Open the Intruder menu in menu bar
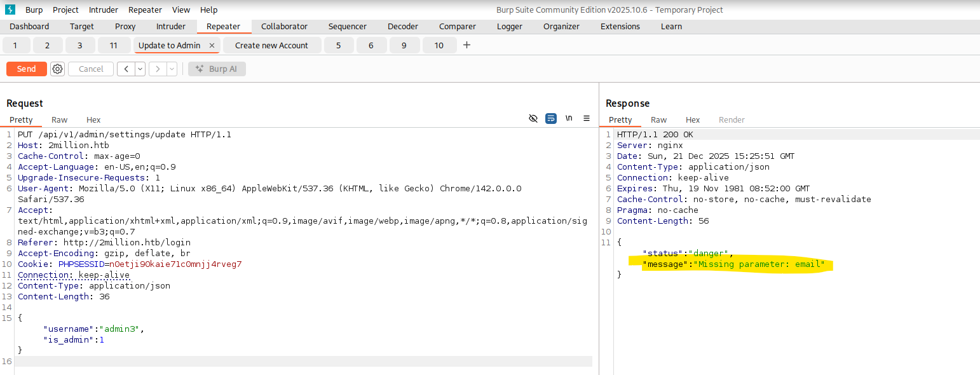The image size is (980, 375). 103,10
